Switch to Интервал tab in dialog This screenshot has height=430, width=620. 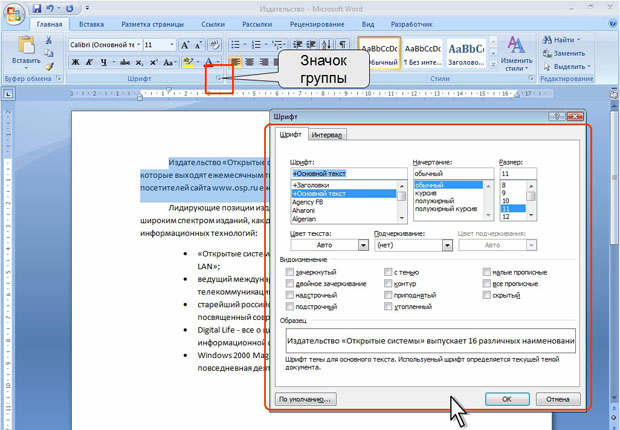coord(327,135)
